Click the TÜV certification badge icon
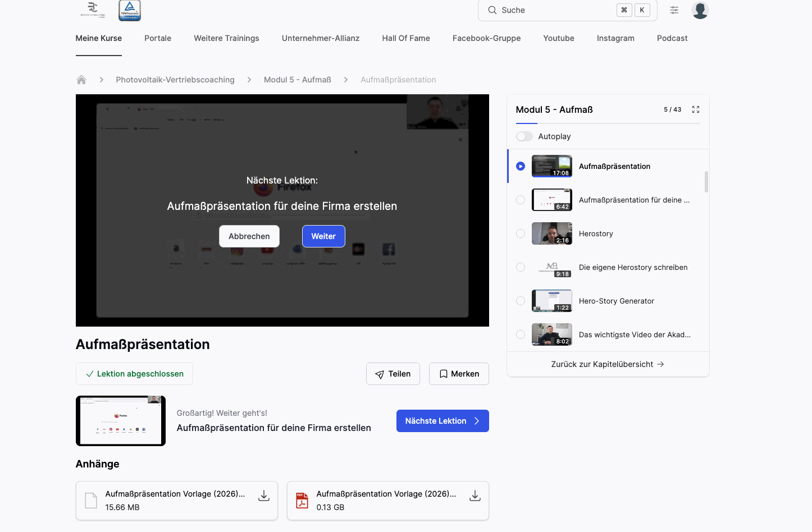This screenshot has width=812, height=532. pyautogui.click(x=130, y=10)
